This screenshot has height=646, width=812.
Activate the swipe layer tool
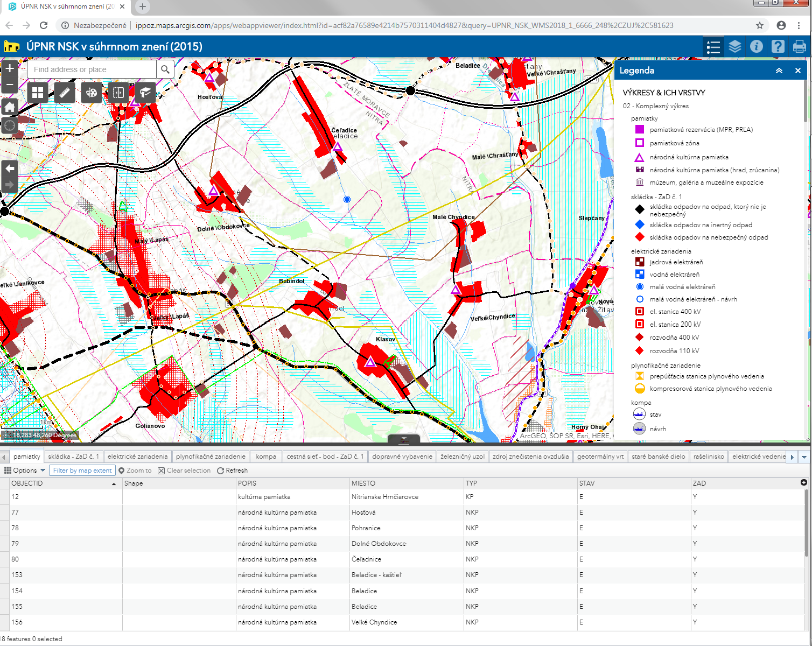(118, 93)
